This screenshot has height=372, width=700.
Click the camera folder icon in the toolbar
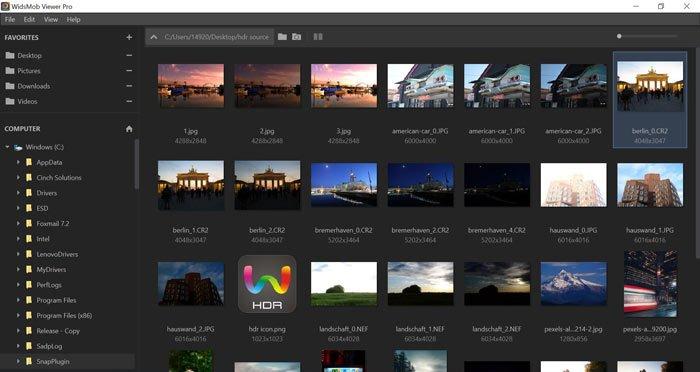(296, 37)
